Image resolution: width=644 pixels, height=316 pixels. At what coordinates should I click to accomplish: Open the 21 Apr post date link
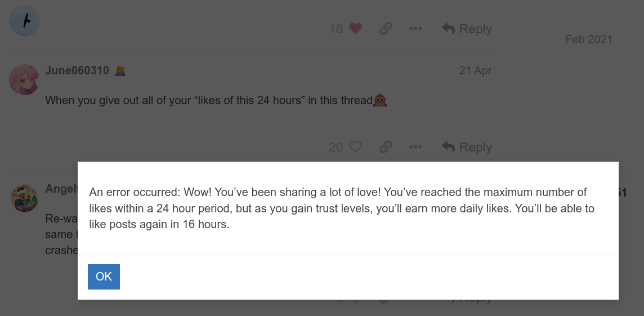475,70
